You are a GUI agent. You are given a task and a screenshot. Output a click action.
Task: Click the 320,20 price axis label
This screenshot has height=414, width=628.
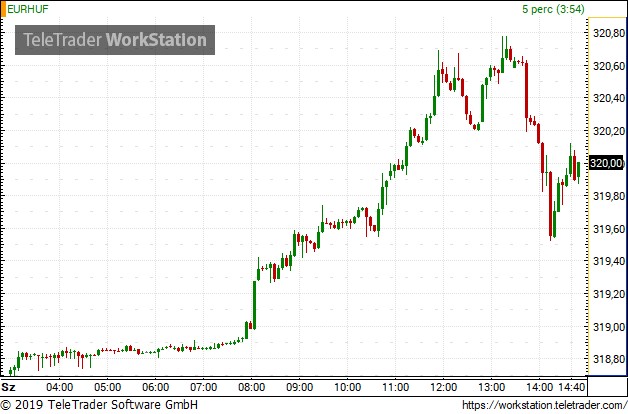click(608, 131)
